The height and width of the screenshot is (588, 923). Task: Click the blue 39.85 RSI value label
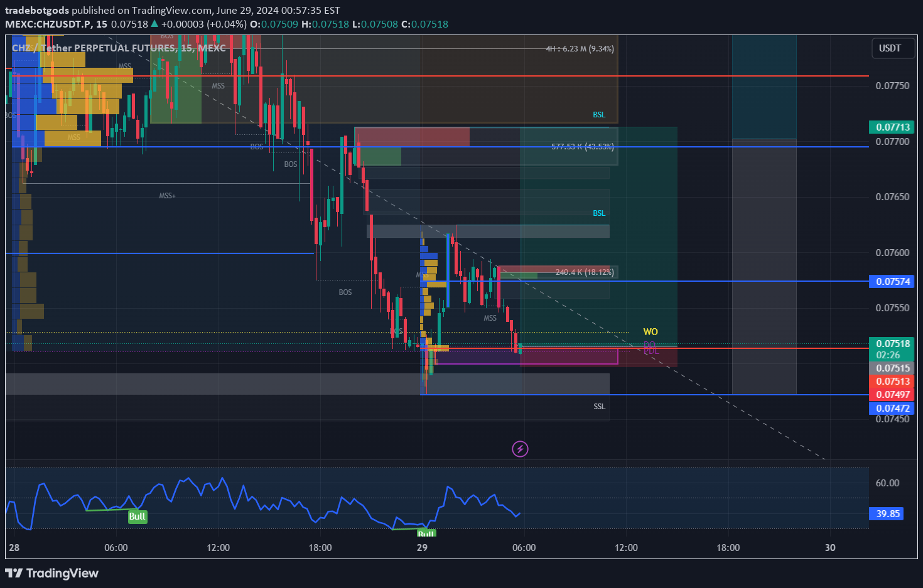tap(886, 513)
